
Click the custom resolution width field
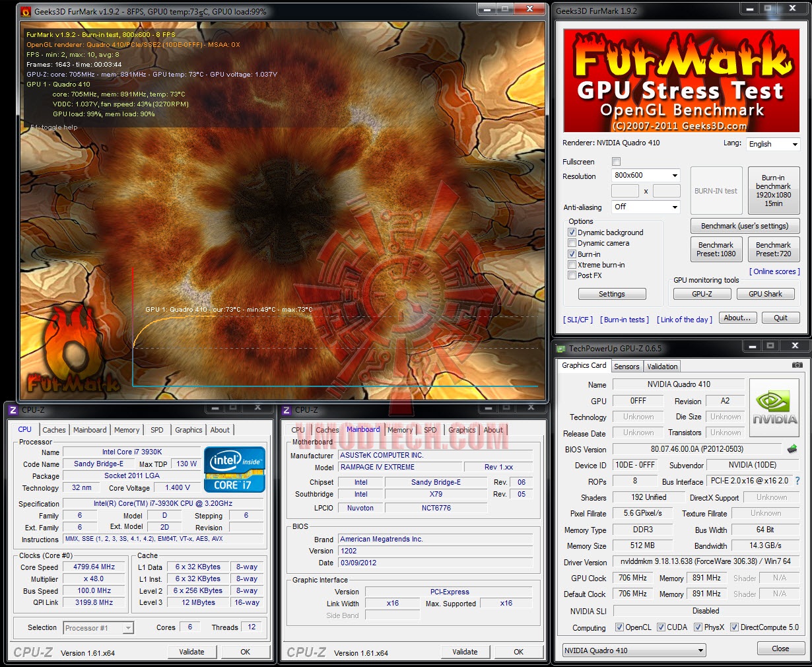[625, 191]
